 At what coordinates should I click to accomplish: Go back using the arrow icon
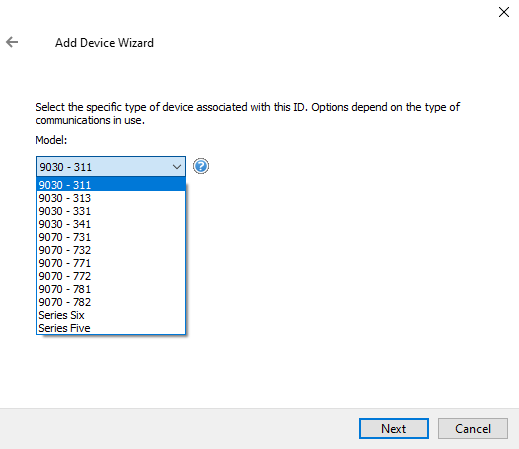pos(12,42)
